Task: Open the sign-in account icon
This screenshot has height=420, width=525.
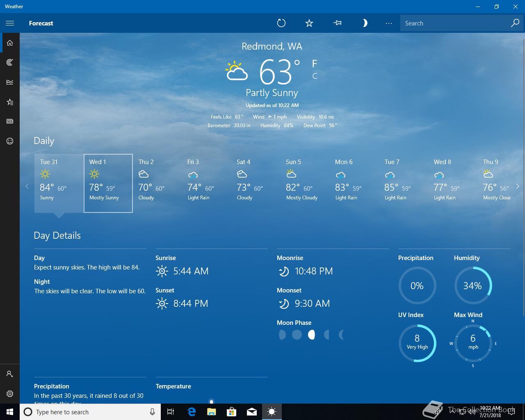Action: (x=10, y=374)
